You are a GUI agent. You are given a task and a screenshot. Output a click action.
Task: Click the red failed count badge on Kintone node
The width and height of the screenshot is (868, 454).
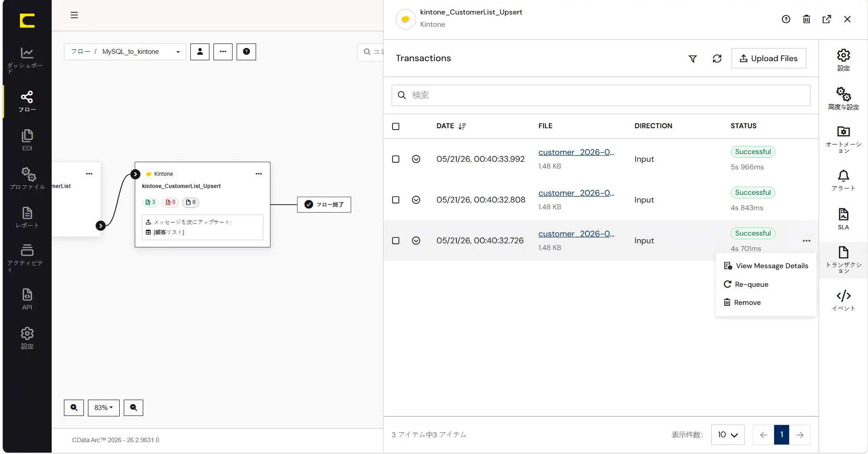[170, 203]
